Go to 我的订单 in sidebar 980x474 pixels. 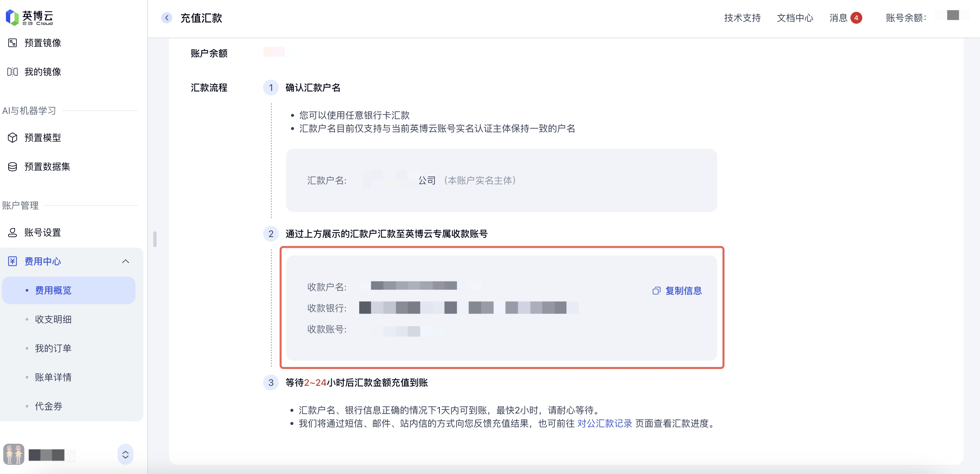click(53, 348)
